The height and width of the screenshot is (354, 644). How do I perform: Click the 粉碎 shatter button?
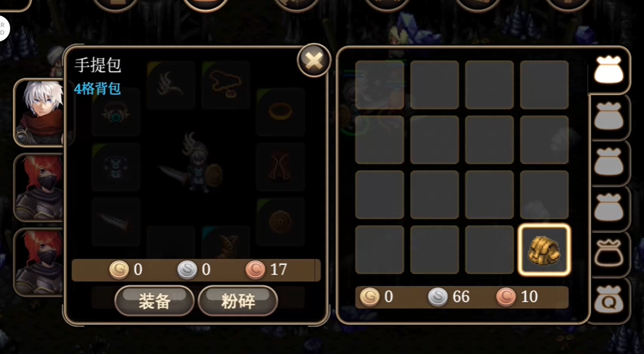click(238, 301)
